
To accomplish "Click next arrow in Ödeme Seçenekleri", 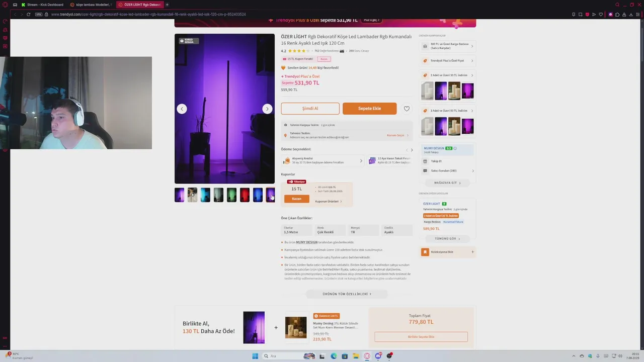I will point(412,150).
